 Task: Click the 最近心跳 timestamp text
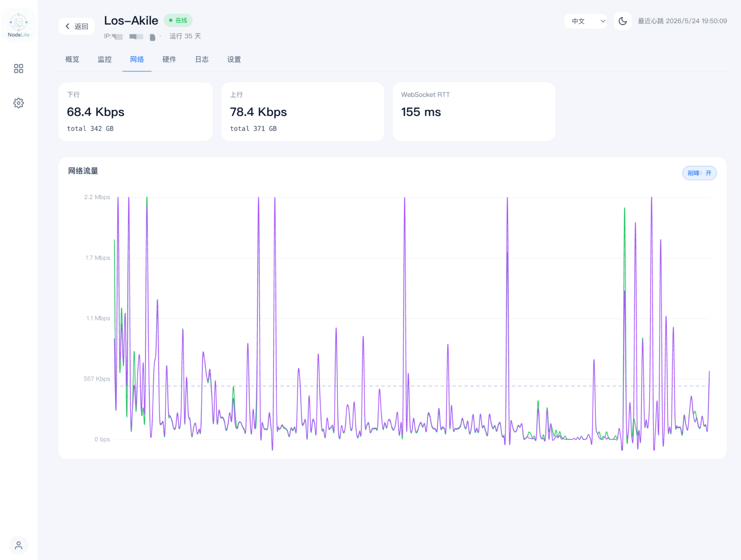[682, 21]
